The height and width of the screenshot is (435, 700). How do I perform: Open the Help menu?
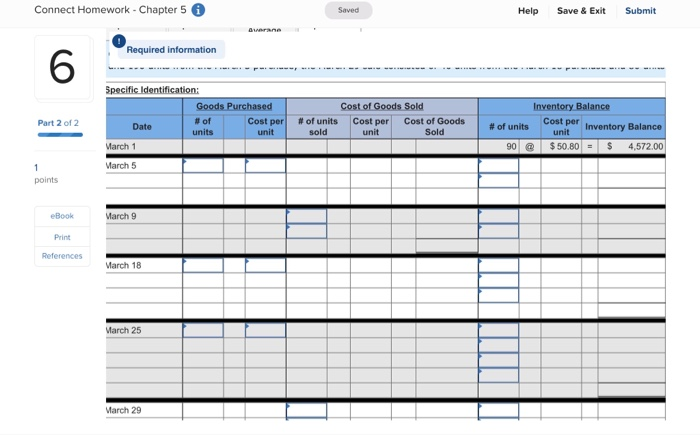(528, 11)
